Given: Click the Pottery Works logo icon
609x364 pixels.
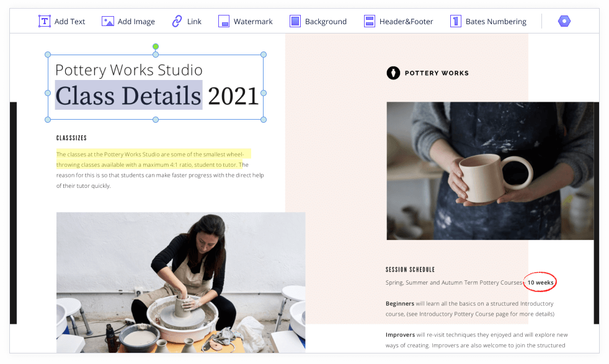Looking at the screenshot, I should point(393,73).
